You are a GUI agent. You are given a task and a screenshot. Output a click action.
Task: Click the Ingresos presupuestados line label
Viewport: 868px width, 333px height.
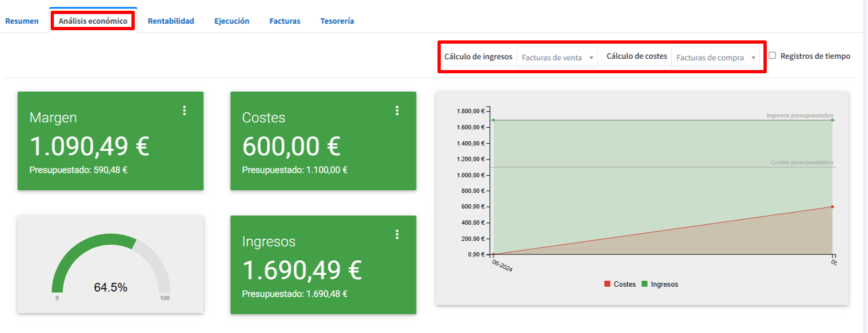point(800,115)
